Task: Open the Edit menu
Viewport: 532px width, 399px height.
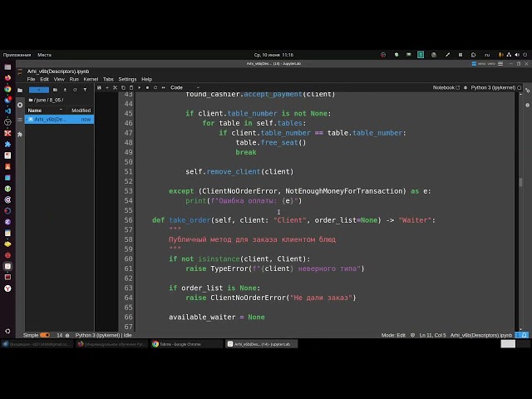Action: [x=44, y=79]
